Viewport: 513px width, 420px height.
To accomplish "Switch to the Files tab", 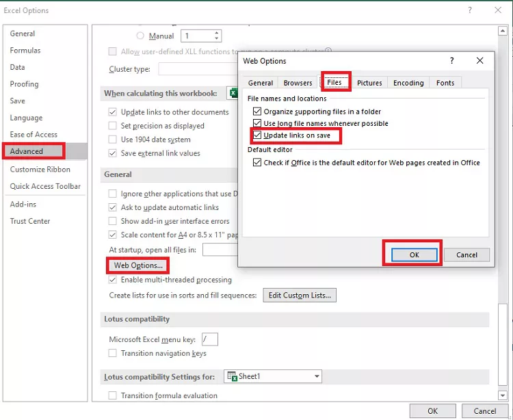I will point(334,83).
